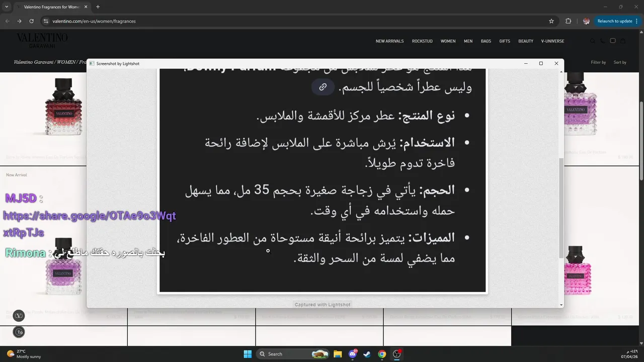Click Valentino Garavani breadcrumb link
644x362 pixels.
point(33,62)
